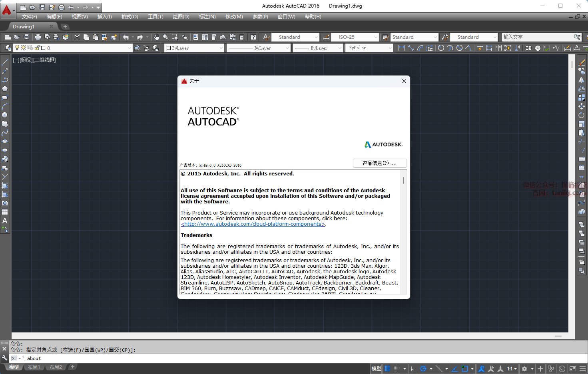Viewport: 588px width, 374px height.
Task: Switch to the 布局1 layout tab
Action: pyautogui.click(x=34, y=367)
